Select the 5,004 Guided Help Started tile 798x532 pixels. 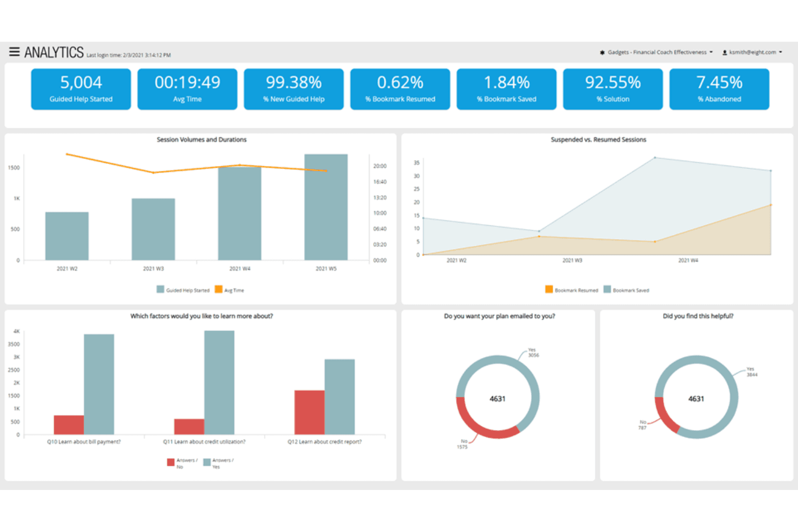(81, 89)
